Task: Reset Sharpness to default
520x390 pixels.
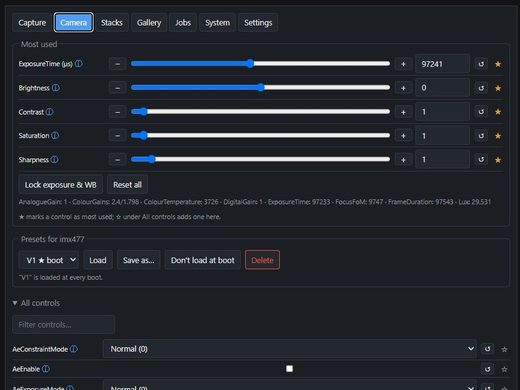Action: pyautogui.click(x=481, y=160)
